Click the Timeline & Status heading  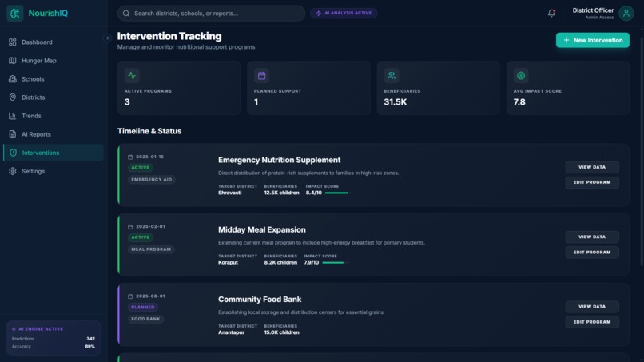click(x=149, y=131)
